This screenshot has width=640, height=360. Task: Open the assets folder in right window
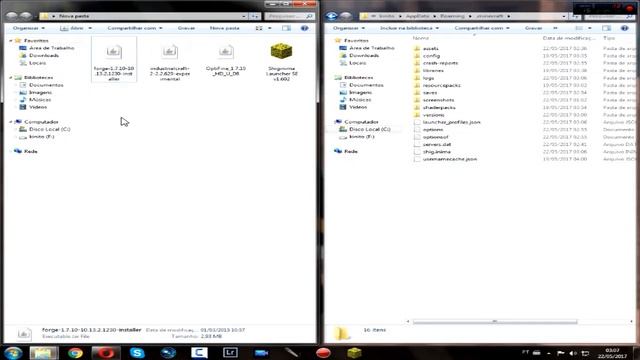pos(431,48)
